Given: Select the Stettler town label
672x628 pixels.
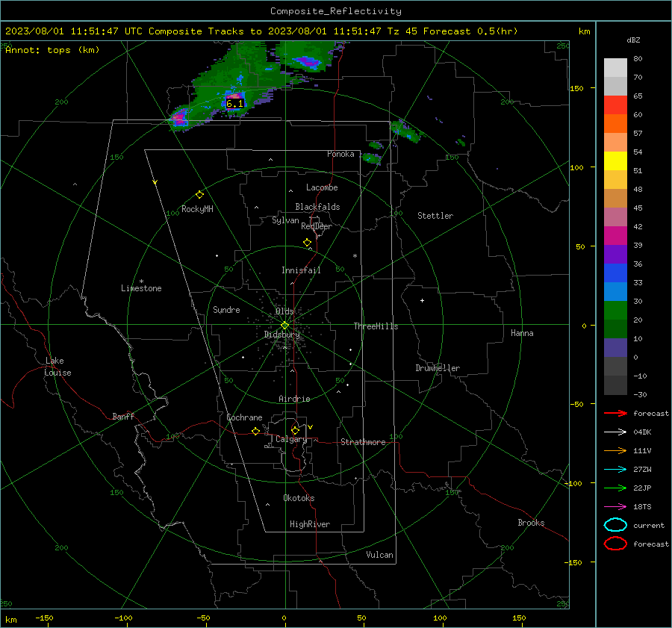Looking at the screenshot, I should (435, 216).
